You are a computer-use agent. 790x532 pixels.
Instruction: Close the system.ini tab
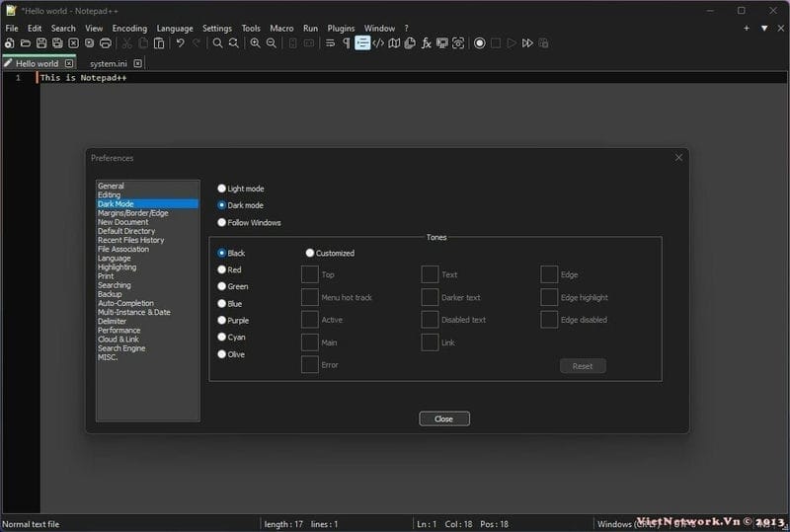tap(137, 63)
